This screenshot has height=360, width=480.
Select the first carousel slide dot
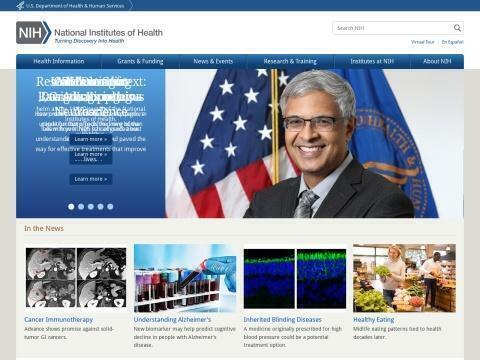pyautogui.click(x=71, y=207)
